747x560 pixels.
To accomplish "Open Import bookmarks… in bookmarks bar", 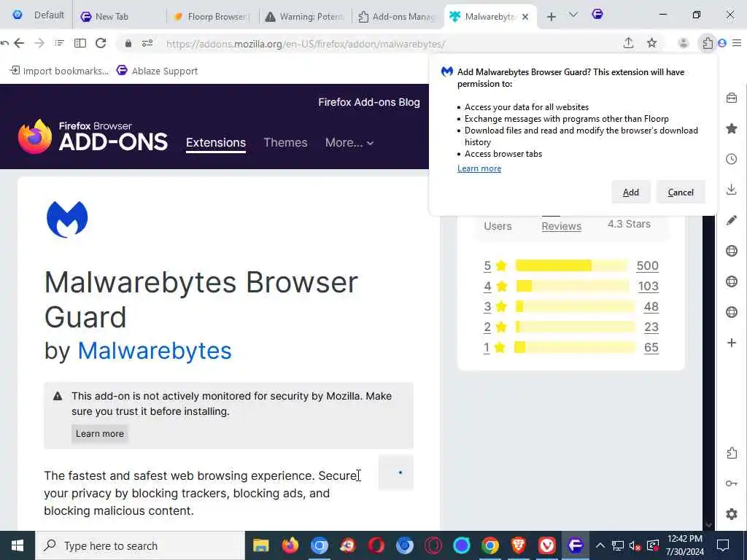I will [60, 71].
